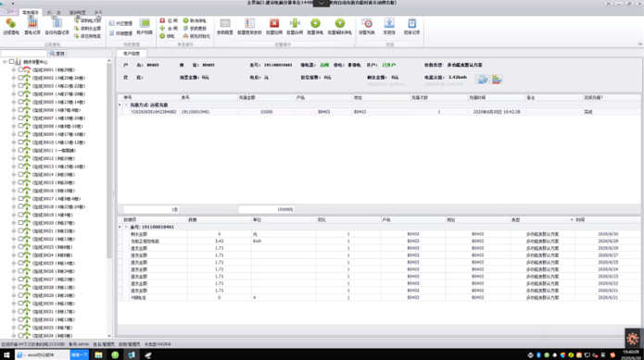Viewport: 644px width, 360px height.
Task: Click the 10000 recharge amount cell
Action: click(266, 112)
